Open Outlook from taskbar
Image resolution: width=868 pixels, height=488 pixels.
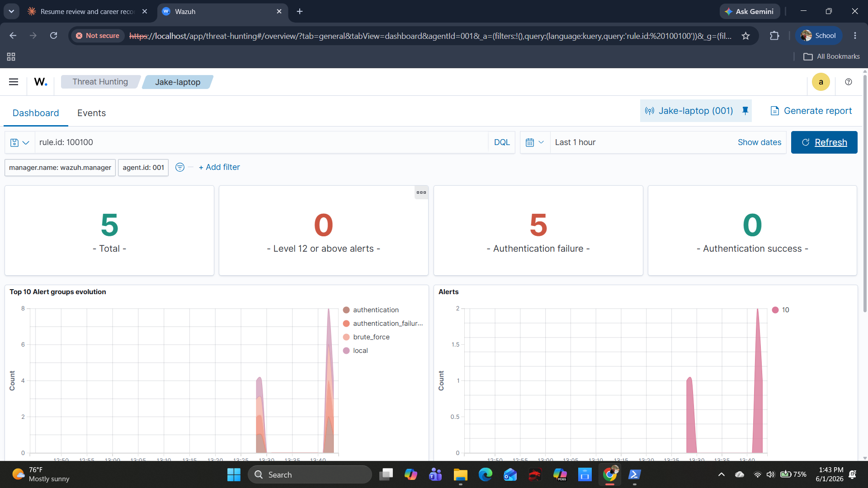click(x=510, y=474)
